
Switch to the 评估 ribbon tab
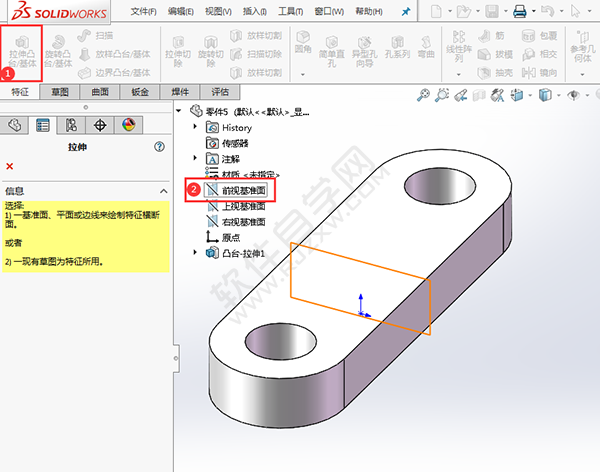[220, 92]
